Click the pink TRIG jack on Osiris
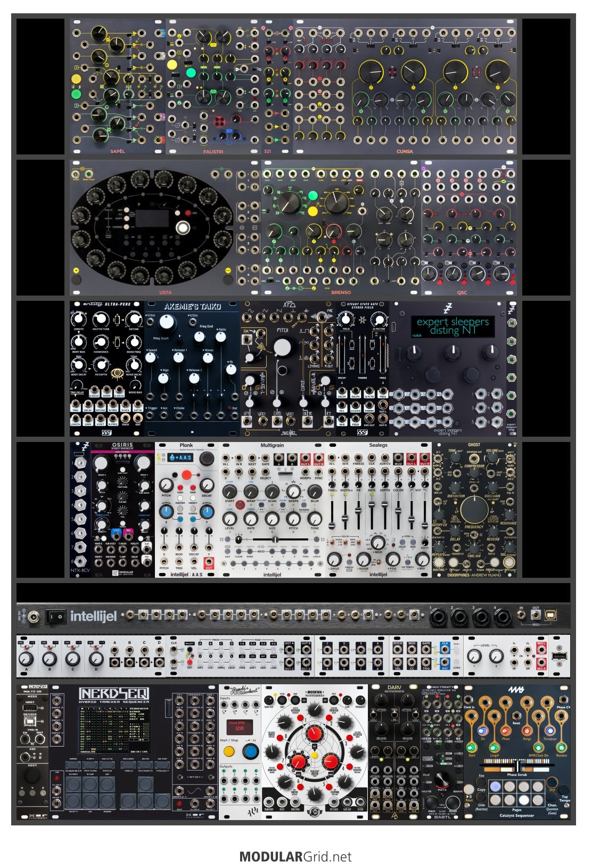Screen dimensions: 592x868 pos(128,535)
